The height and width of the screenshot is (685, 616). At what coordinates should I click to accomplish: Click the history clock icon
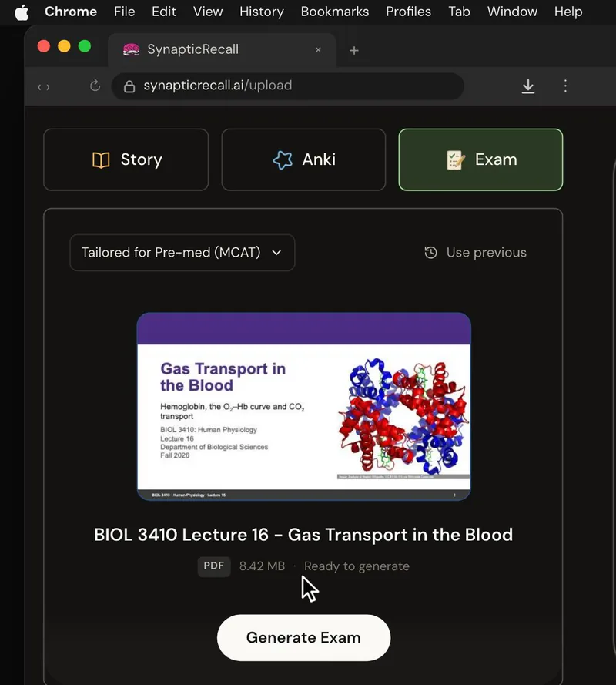coord(430,253)
